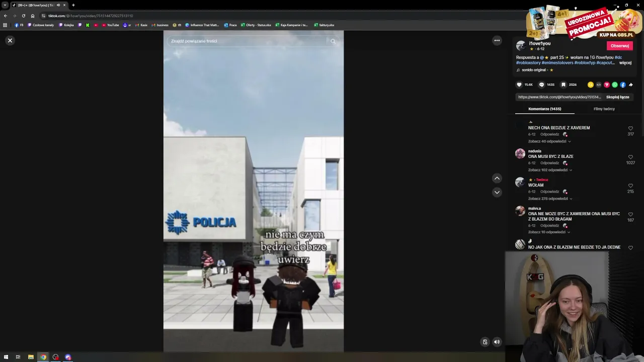644x362 pixels.
Task: Mute the video with speaker icon
Action: (497, 342)
